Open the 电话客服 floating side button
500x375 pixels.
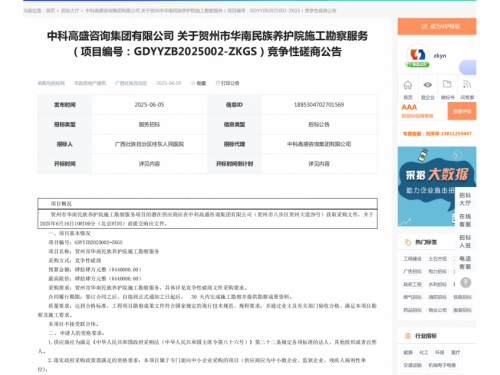click(x=465, y=263)
